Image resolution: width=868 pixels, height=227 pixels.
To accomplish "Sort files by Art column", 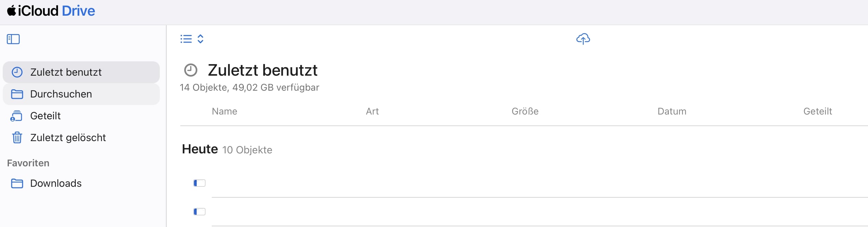I will point(372,111).
